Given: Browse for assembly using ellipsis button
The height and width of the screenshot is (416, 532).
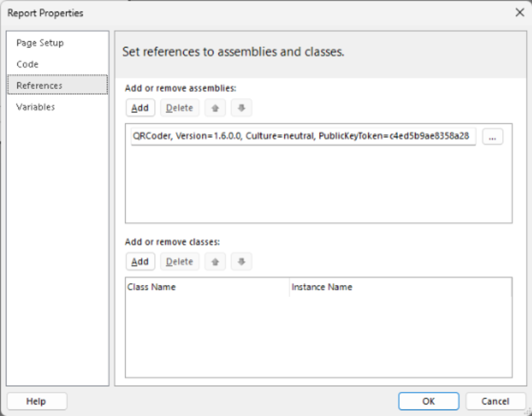Looking at the screenshot, I should [x=492, y=136].
